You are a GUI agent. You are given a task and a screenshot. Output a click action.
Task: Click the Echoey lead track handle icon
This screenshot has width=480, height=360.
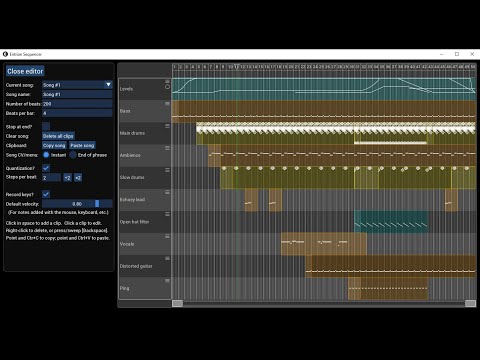167,192
